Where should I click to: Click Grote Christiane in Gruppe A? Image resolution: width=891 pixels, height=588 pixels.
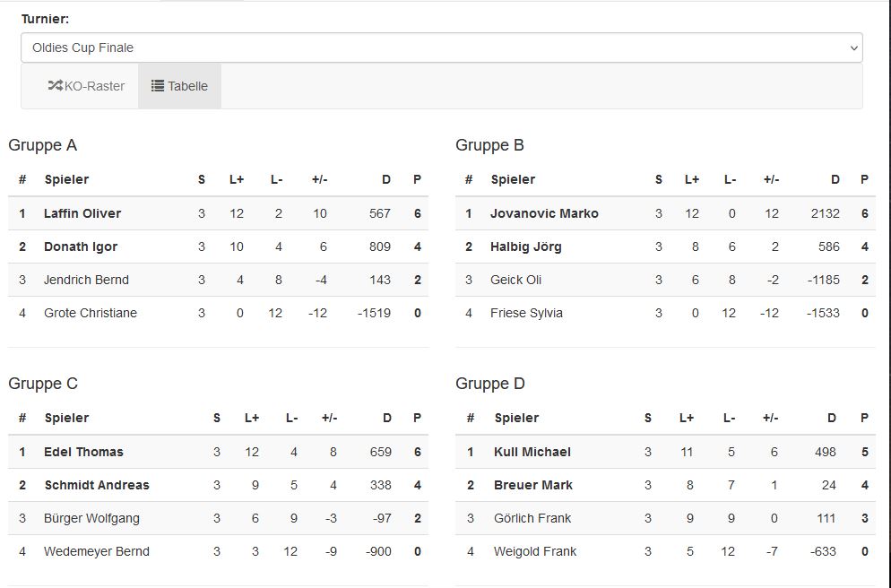click(91, 313)
